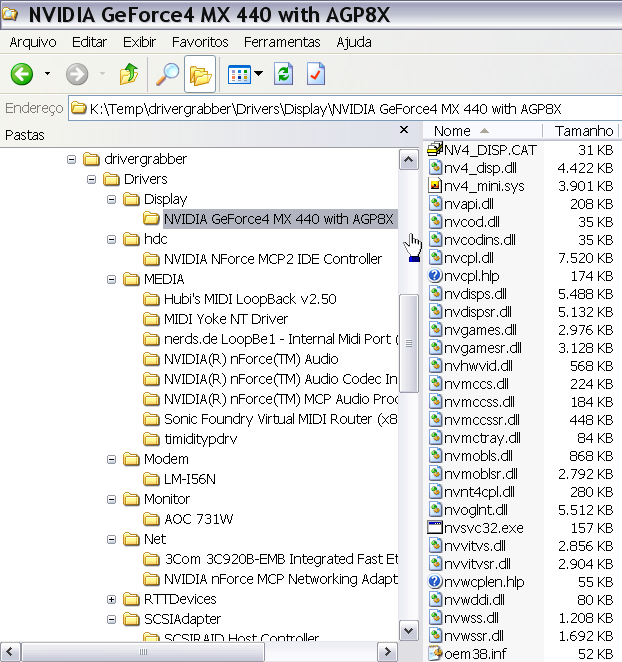Select NVIDIA(R) nForce(TM) Audio folder
The width and height of the screenshot is (622, 662).
[x=241, y=359]
